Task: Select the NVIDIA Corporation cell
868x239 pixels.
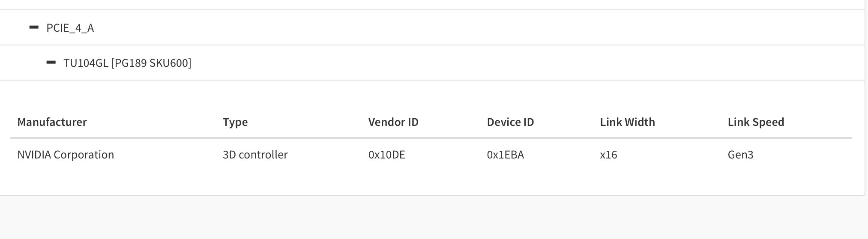Action: pos(66,155)
